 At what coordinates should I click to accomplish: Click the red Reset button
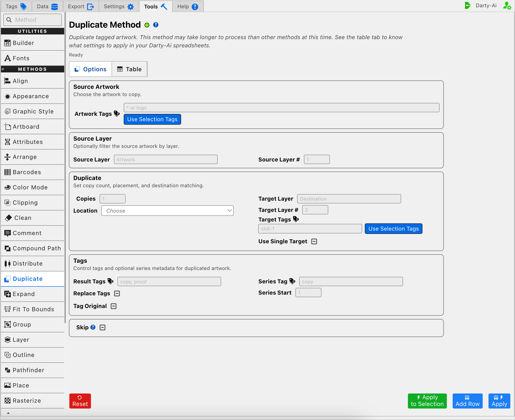click(x=80, y=401)
